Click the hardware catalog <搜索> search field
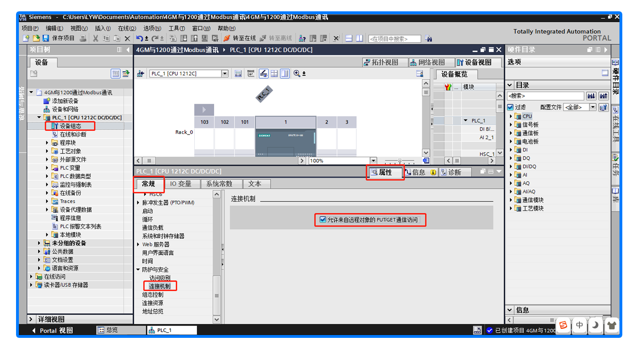 pyautogui.click(x=545, y=96)
